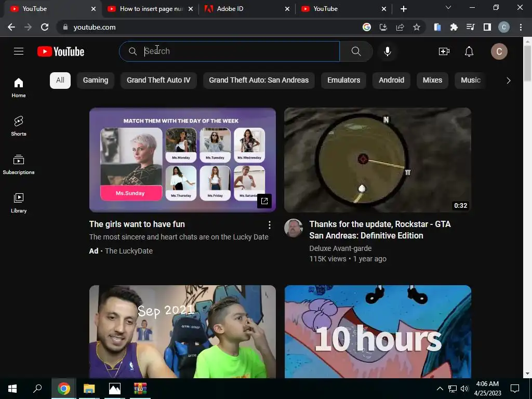Select the All filter chip
The width and height of the screenshot is (532, 399).
tap(60, 81)
